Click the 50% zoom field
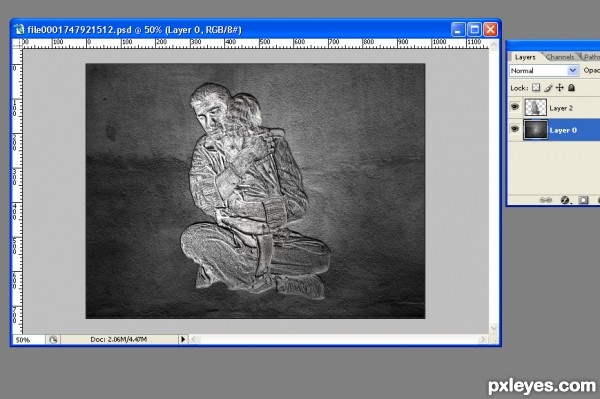This screenshot has width=600, height=399. pyautogui.click(x=29, y=340)
